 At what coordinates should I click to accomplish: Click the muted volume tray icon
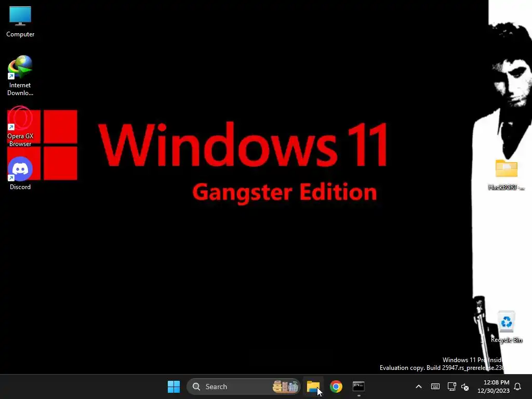click(x=465, y=387)
